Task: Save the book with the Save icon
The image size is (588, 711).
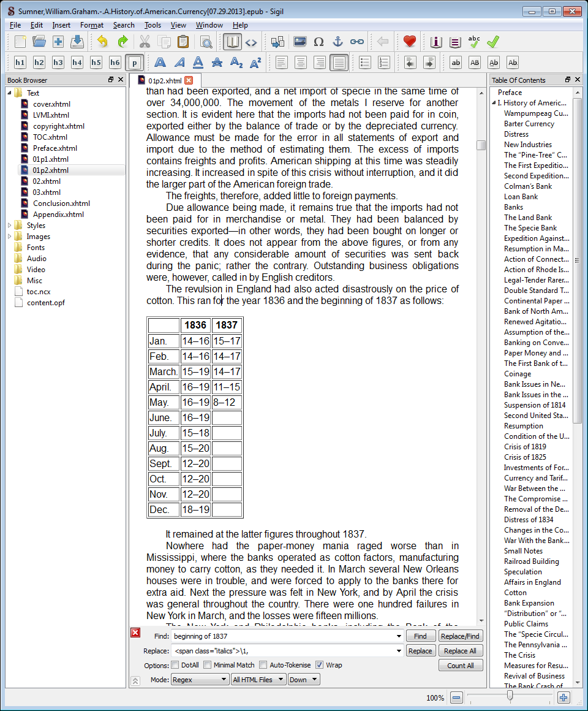Action: click(x=77, y=42)
